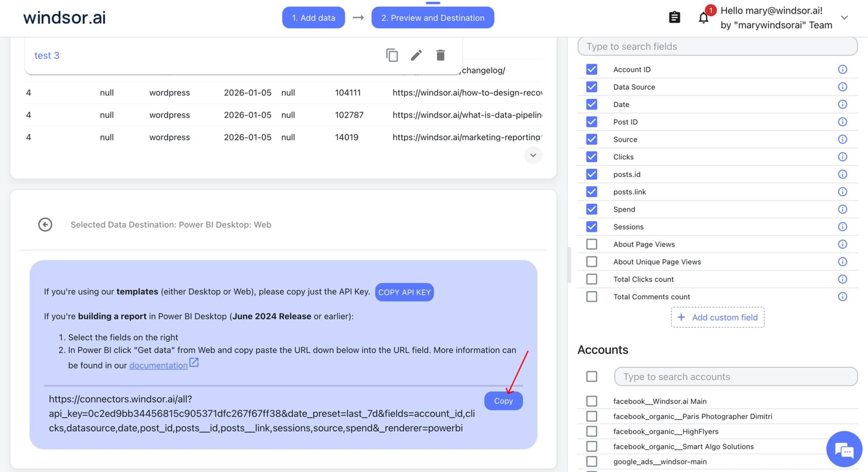Open the chat support bubble
The width and height of the screenshot is (868, 472).
(x=844, y=449)
